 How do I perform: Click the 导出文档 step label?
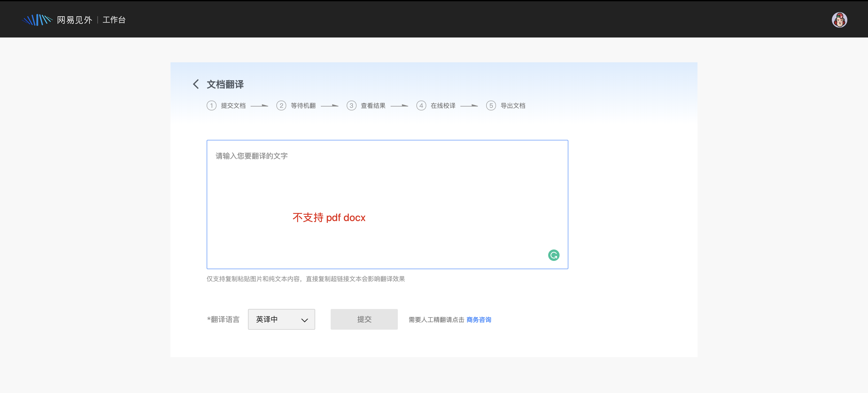tap(513, 105)
